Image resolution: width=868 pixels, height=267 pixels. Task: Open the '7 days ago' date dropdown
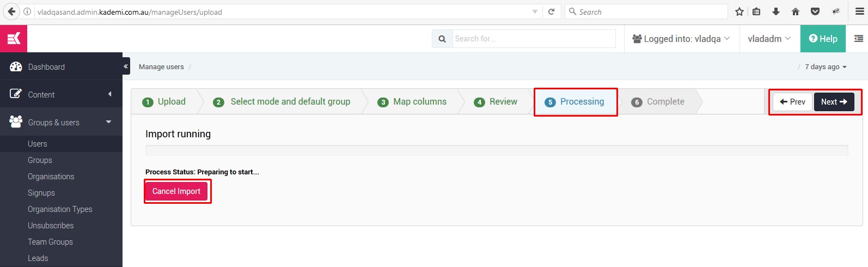[x=826, y=66]
